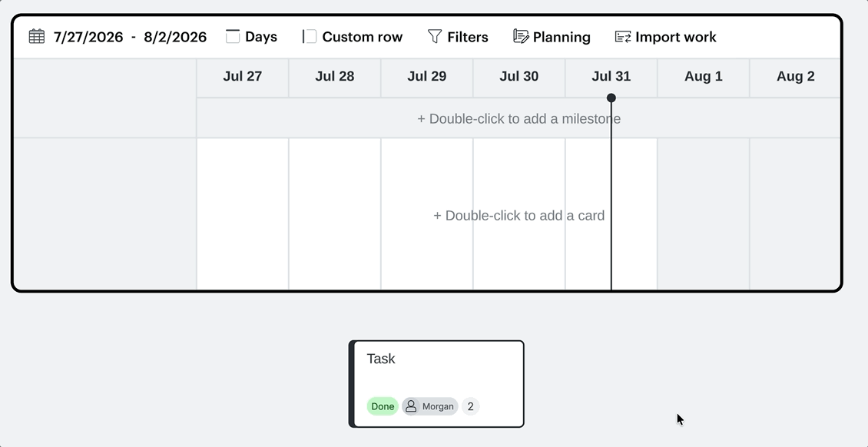Click the Morgan assignee avatar icon
This screenshot has width=868, height=447.
(x=411, y=406)
